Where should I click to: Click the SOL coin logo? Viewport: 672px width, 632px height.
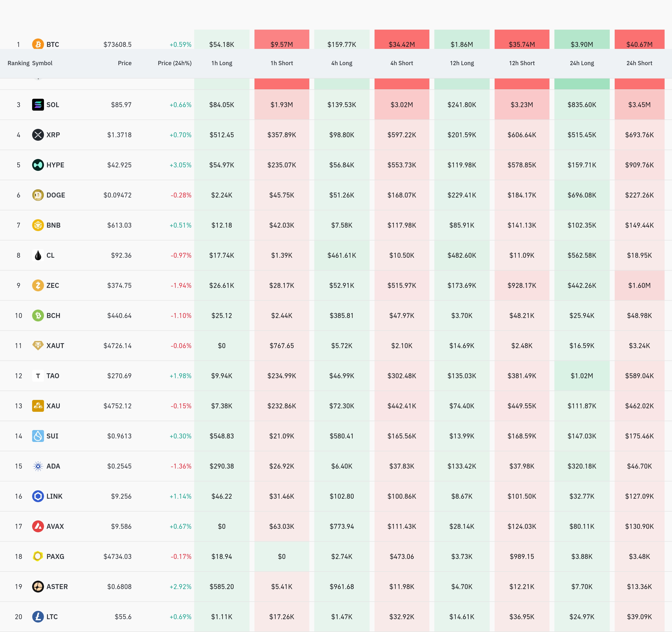(x=38, y=105)
